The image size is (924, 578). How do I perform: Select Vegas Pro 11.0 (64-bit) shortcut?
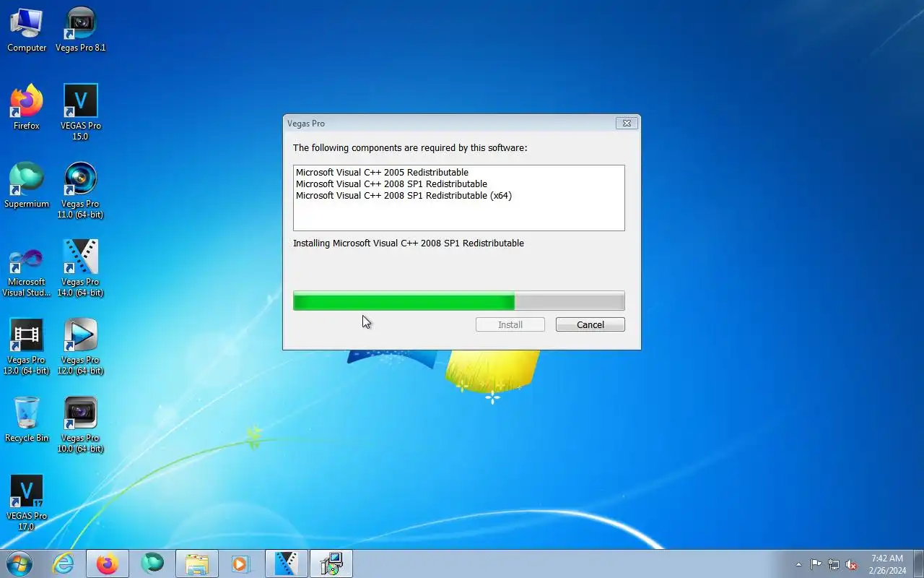81,190
